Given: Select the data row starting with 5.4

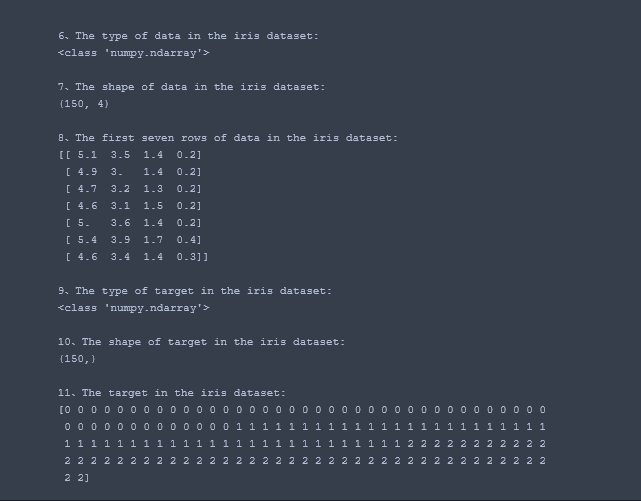Looking at the screenshot, I should [x=133, y=240].
